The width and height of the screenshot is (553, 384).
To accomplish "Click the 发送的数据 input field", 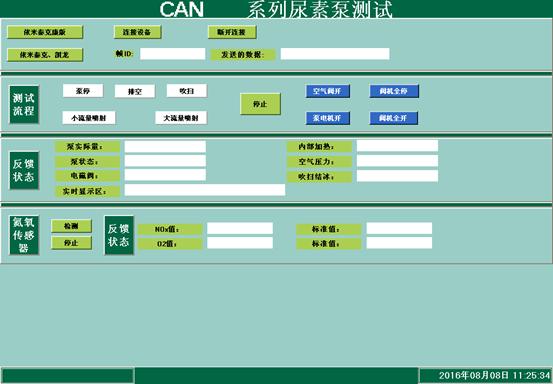I will pyautogui.click(x=335, y=54).
